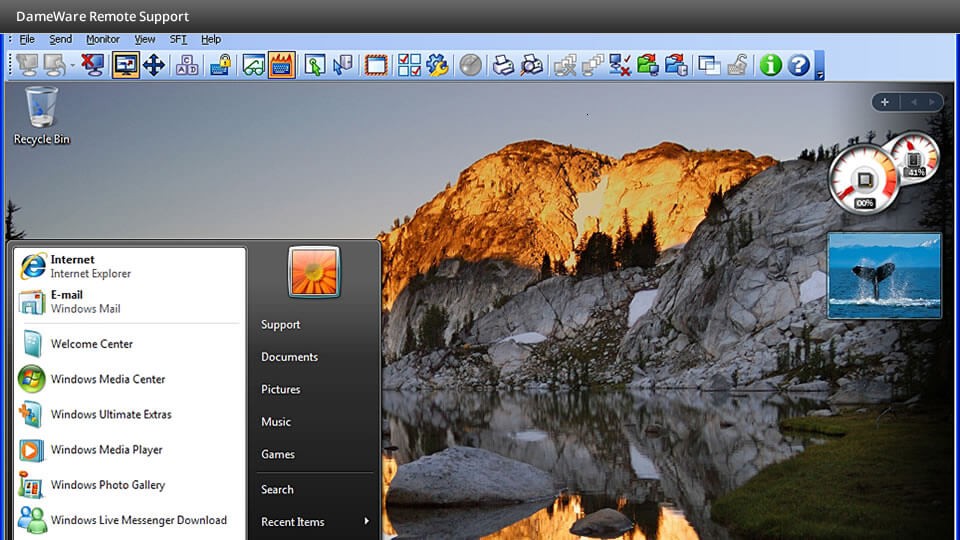This screenshot has height=540, width=960.
Task: Click the monitors with check and X icon
Action: (x=620, y=65)
